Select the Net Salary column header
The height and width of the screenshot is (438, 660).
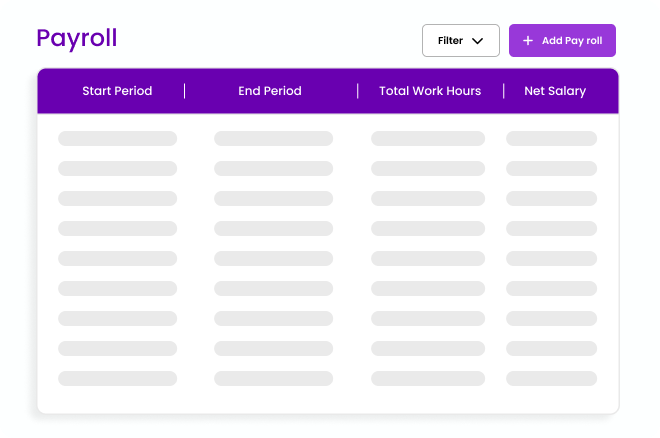(555, 91)
